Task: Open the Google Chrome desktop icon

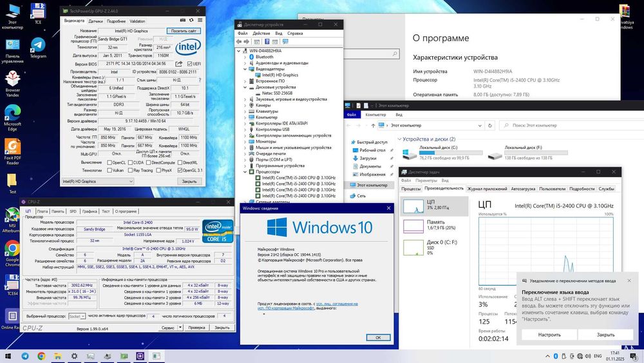Action: [x=12, y=253]
